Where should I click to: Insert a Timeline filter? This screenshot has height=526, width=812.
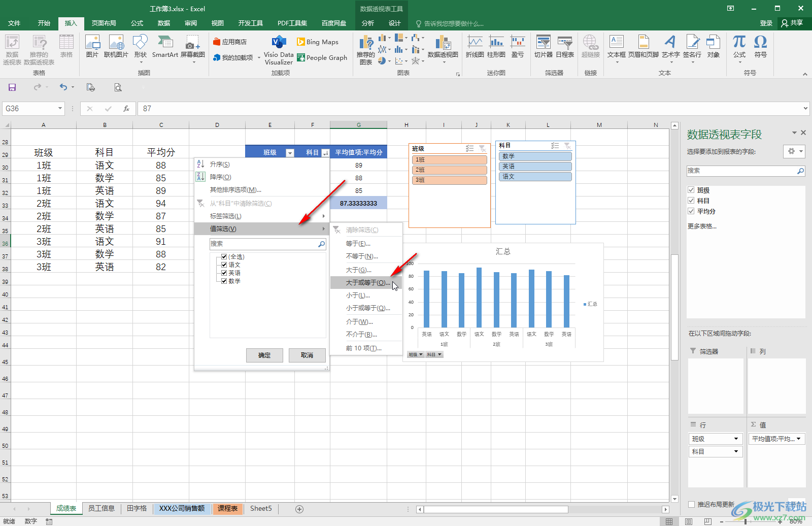click(x=565, y=46)
